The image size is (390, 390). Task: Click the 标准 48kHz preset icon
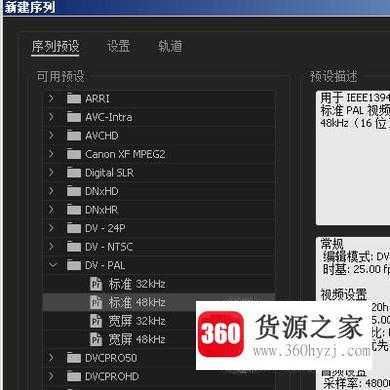96,302
